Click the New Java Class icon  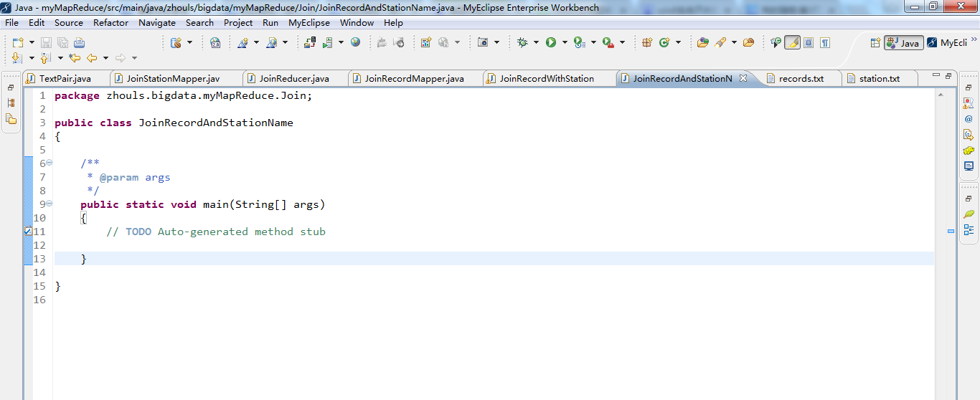click(x=664, y=43)
